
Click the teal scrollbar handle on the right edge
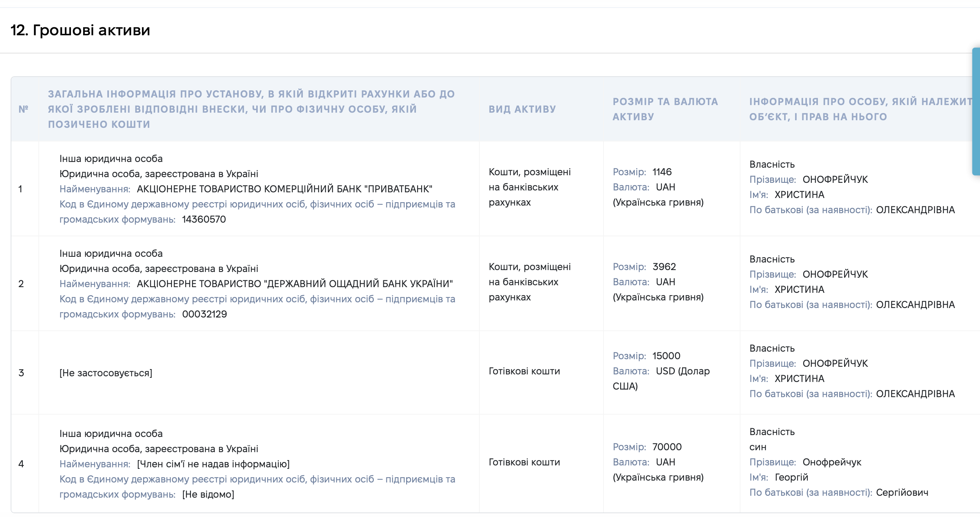point(976,112)
